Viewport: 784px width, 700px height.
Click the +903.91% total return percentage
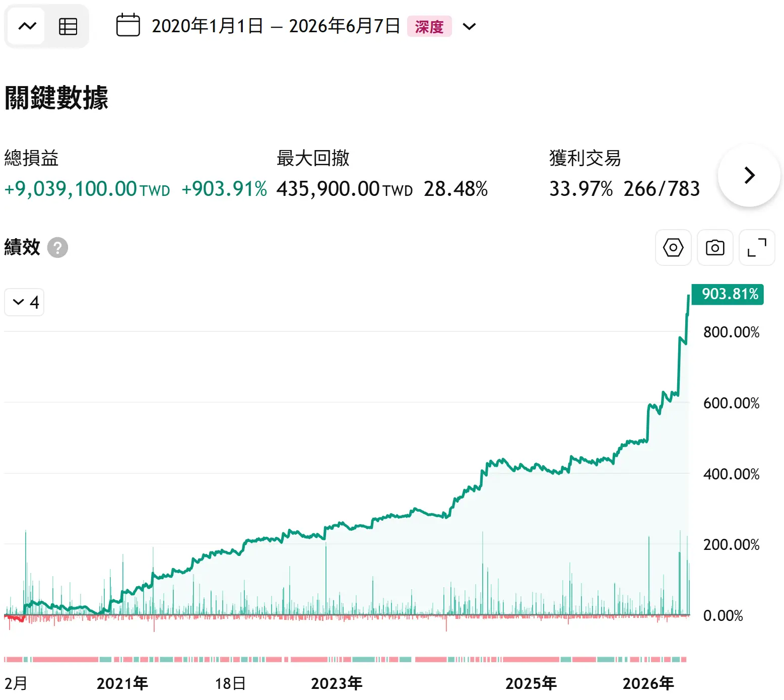(x=224, y=189)
